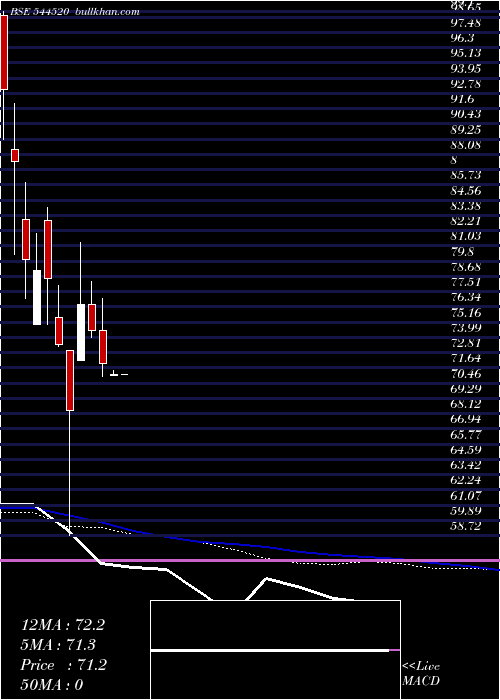The height and width of the screenshot is (700, 500).
Task: Click the tallest red candlestick at chart start
Action: point(4,53)
